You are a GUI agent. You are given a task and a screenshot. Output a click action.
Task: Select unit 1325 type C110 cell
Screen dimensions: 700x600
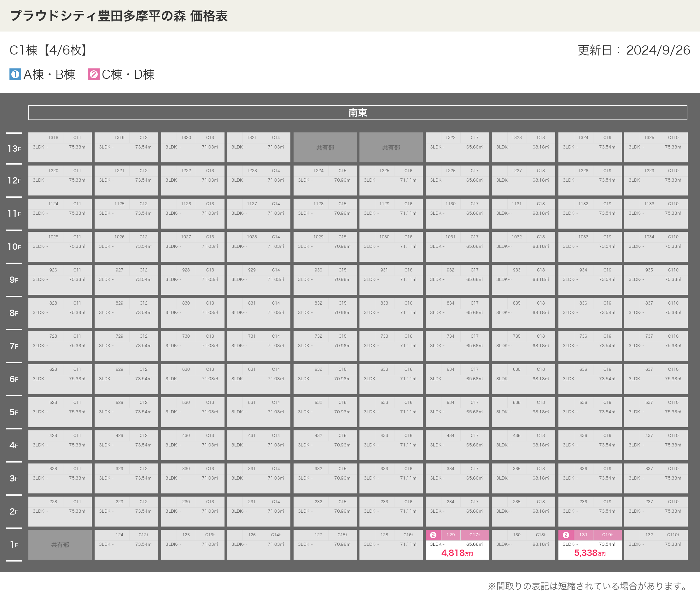[656, 147]
